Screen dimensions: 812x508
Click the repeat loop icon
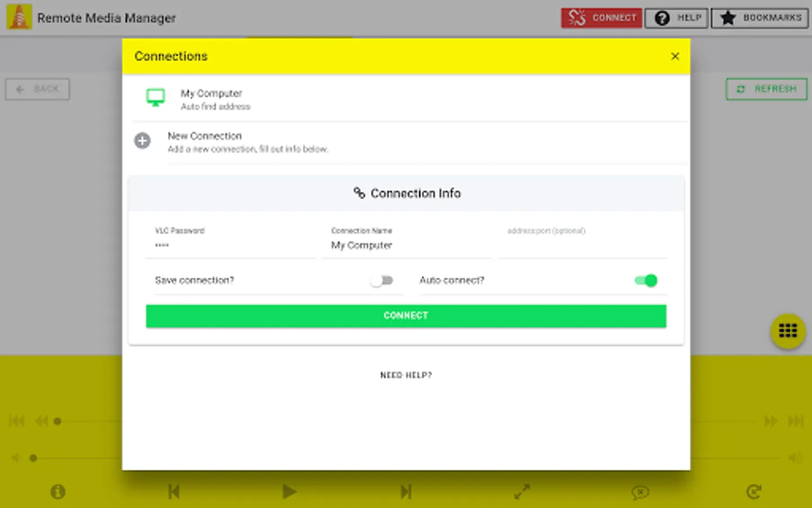[x=754, y=492]
